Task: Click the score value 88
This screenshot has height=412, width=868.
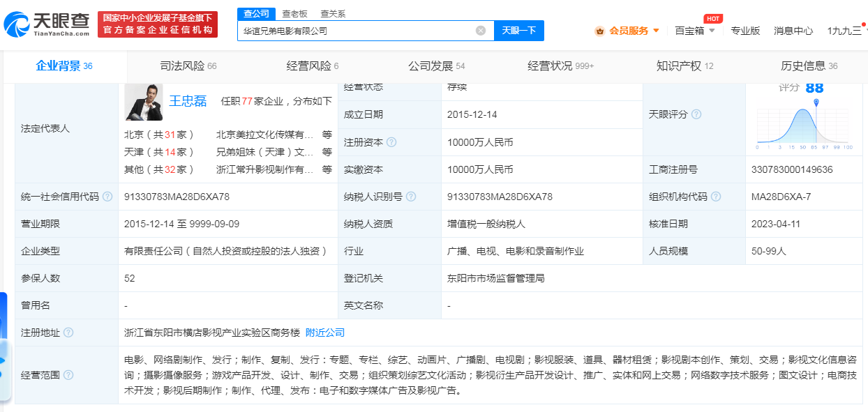Action: (x=814, y=88)
